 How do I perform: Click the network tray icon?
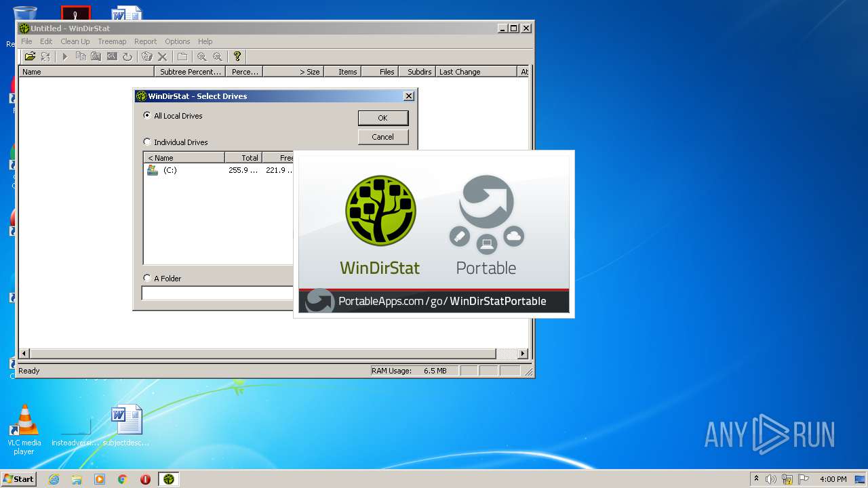pyautogui.click(x=787, y=479)
